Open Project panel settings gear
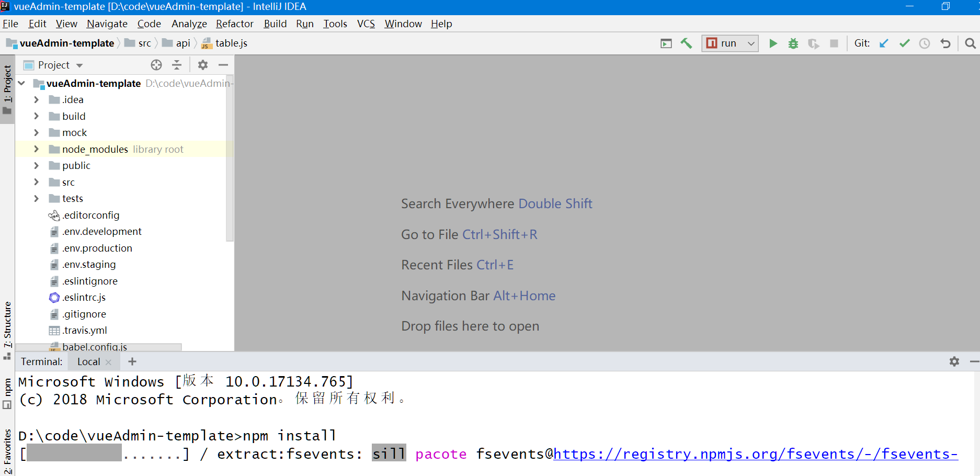Screen dimensions: 980x476 203,65
